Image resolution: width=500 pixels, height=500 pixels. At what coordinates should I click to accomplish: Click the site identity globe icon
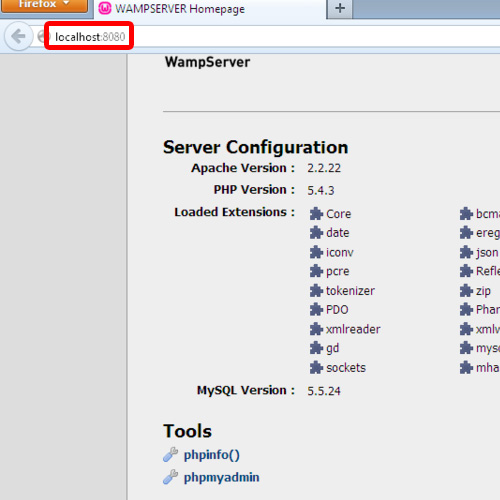pos(42,36)
